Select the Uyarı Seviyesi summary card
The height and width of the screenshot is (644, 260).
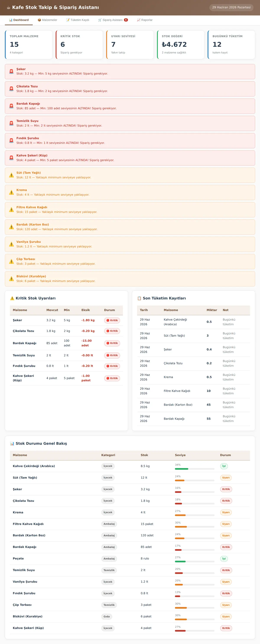[x=130, y=45]
